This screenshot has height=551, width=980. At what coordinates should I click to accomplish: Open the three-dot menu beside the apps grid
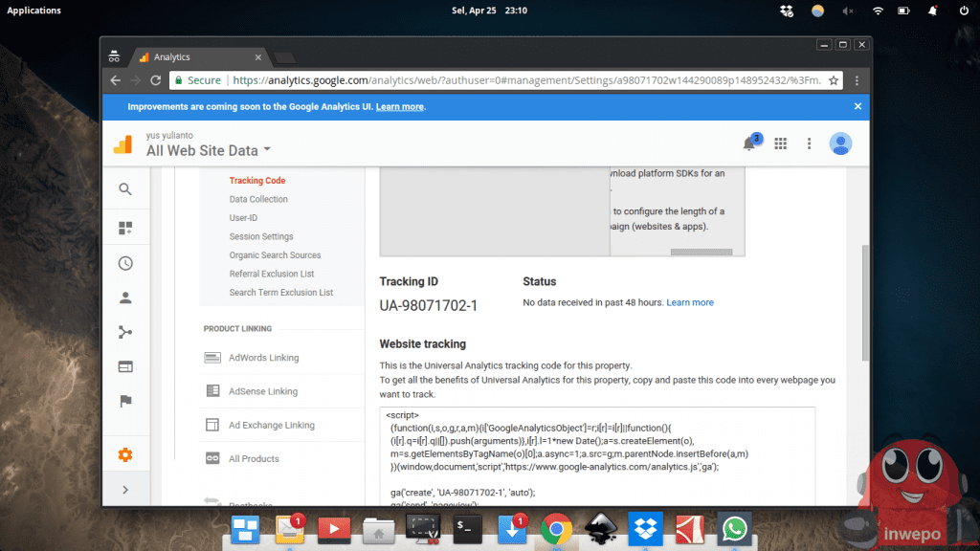tap(809, 143)
